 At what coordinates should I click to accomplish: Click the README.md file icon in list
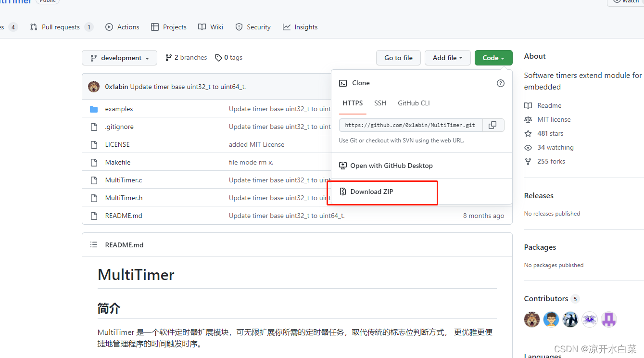[x=94, y=216]
